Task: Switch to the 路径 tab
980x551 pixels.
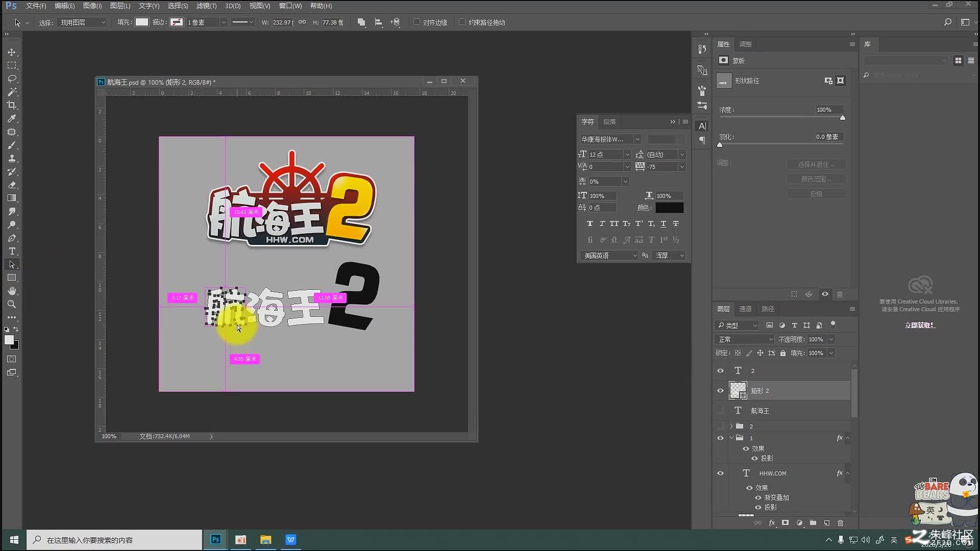Action: tap(768, 309)
